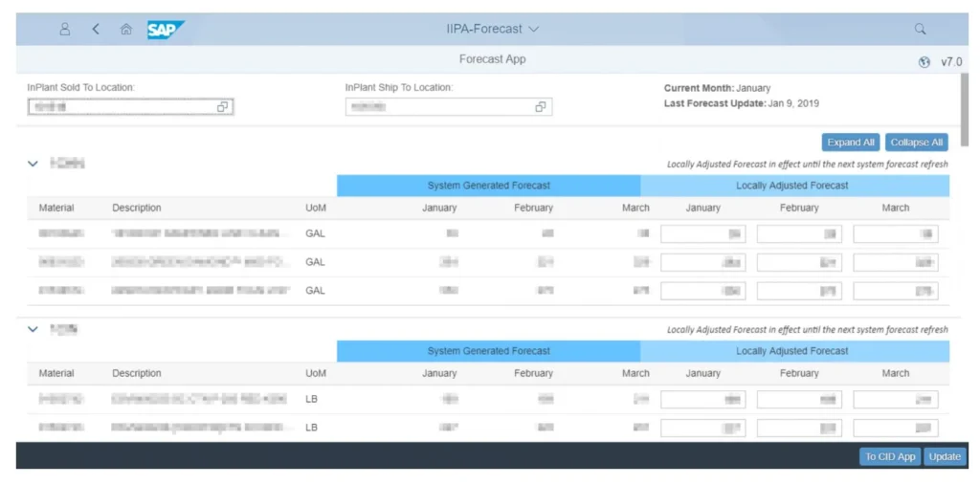Click the UoM column header in first table
Screen dimensions: 980x485
[x=316, y=209]
